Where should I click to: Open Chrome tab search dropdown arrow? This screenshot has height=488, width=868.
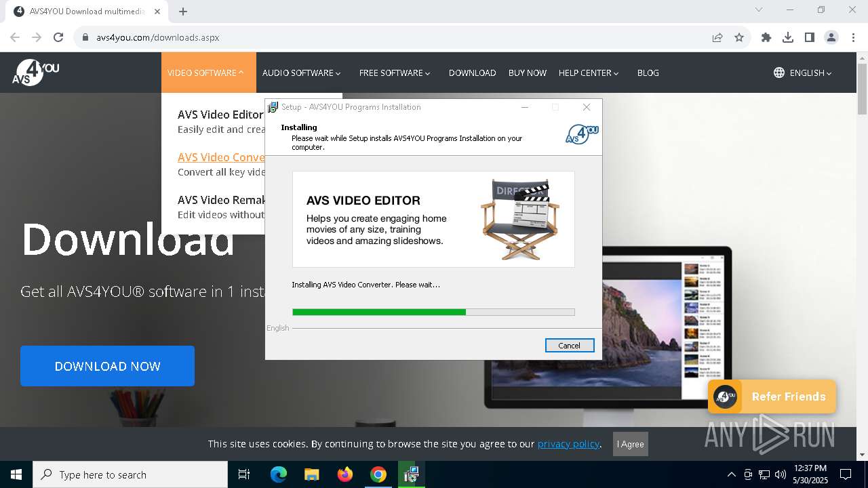click(x=759, y=10)
